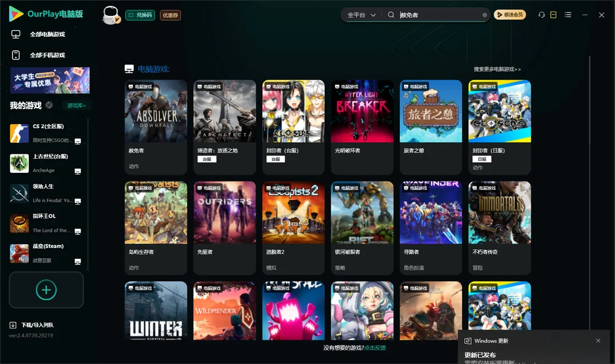The image size is (615, 364).
Task: Select the 旅者之憩 game card
Action: (430, 127)
